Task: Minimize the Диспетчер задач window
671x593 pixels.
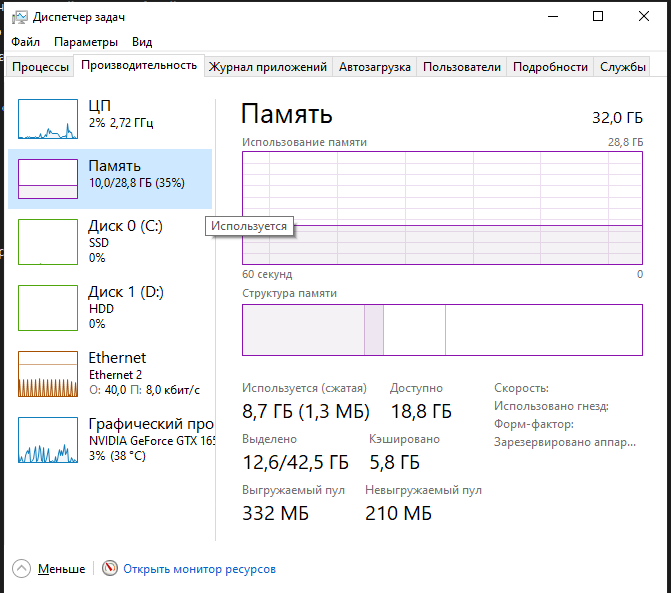Action: [553, 16]
